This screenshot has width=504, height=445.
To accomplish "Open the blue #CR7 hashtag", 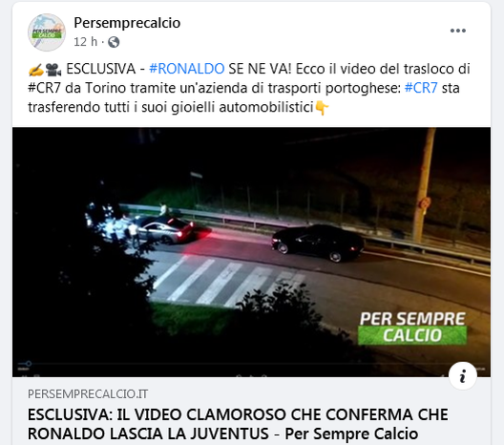I will click(x=421, y=88).
